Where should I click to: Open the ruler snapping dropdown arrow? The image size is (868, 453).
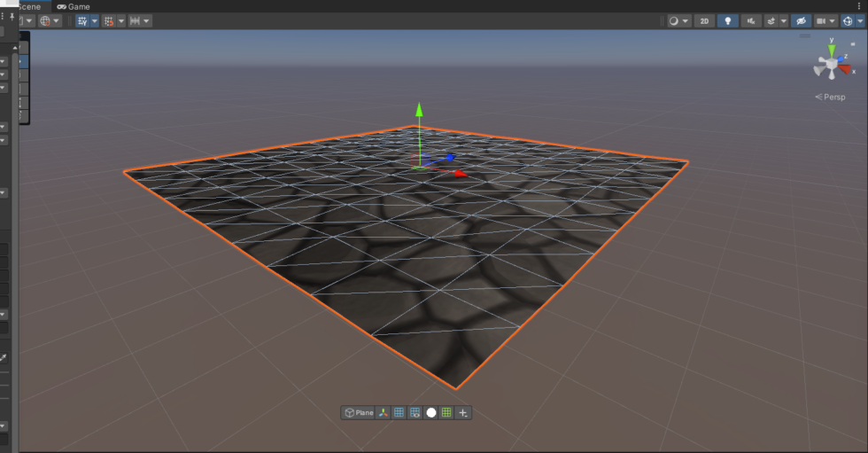coord(147,21)
